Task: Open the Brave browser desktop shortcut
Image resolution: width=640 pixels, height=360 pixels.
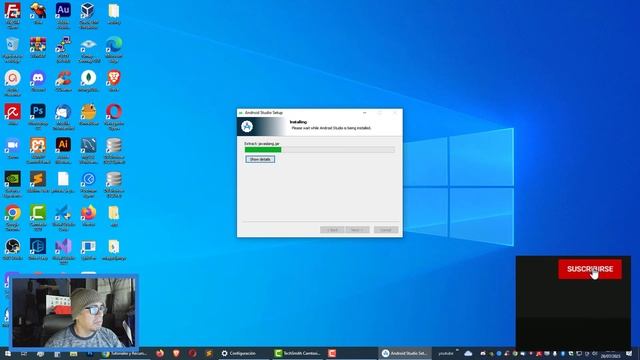Action: [x=114, y=78]
